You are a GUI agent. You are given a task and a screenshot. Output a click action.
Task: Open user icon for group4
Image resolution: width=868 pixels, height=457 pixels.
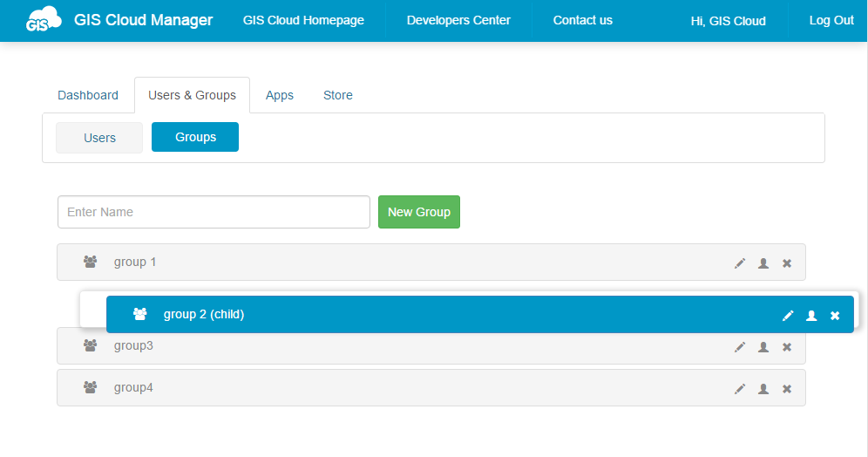tap(763, 389)
